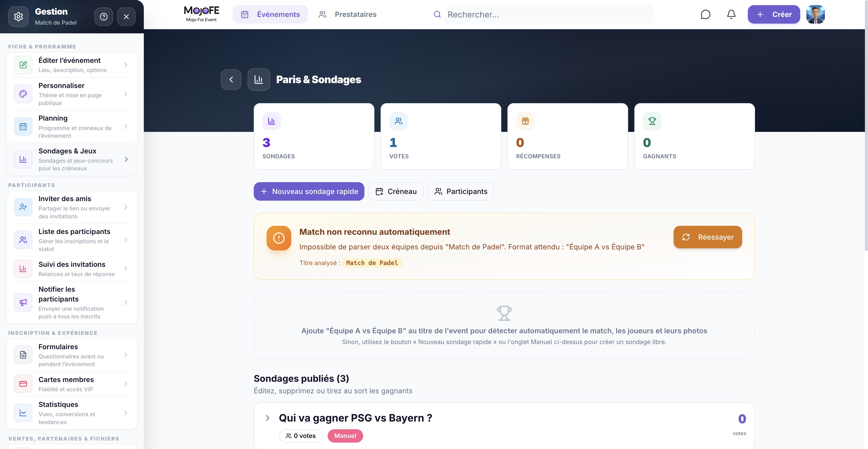Viewport: 868px width, 449px height.
Task: Click the 0 votes pill on the poll
Action: pyautogui.click(x=300, y=436)
